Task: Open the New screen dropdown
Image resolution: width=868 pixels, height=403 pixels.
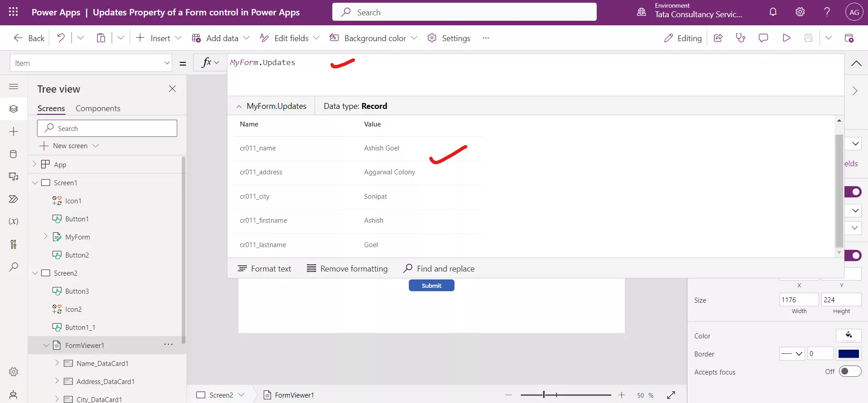Action: (95, 145)
